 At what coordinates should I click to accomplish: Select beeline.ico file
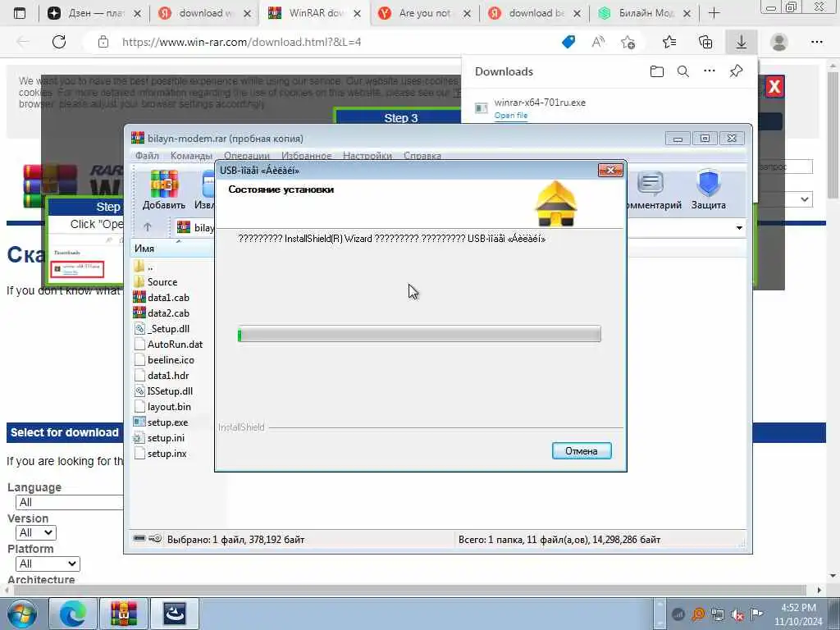(x=171, y=359)
